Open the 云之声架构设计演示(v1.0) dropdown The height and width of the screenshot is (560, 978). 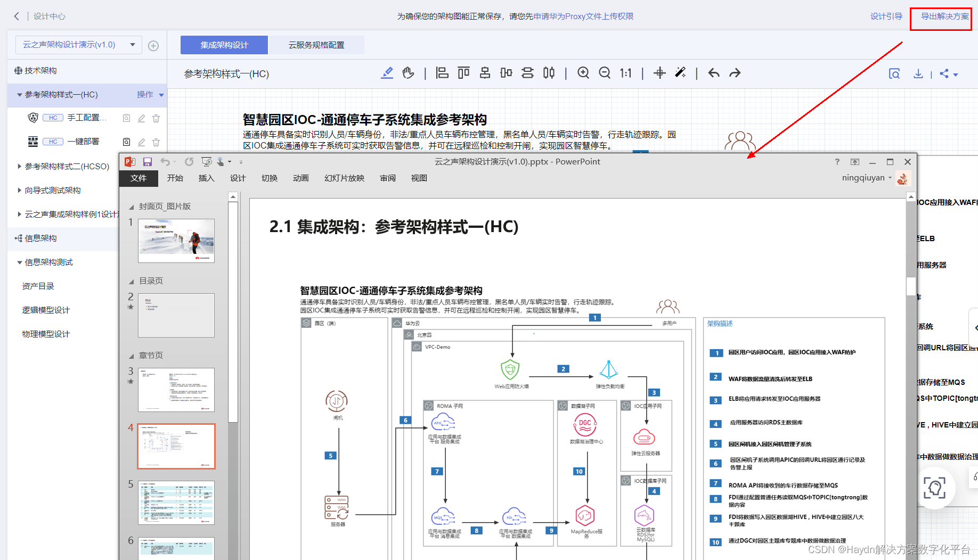(79, 45)
